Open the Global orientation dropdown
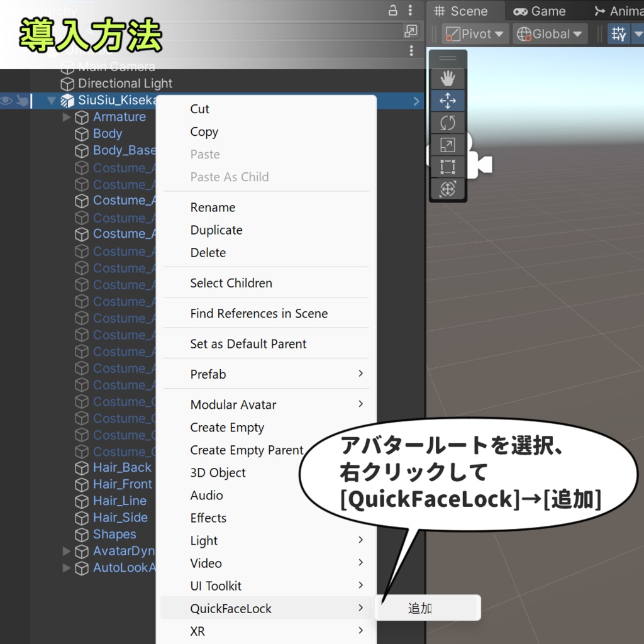The width and height of the screenshot is (644, 644). [x=550, y=34]
